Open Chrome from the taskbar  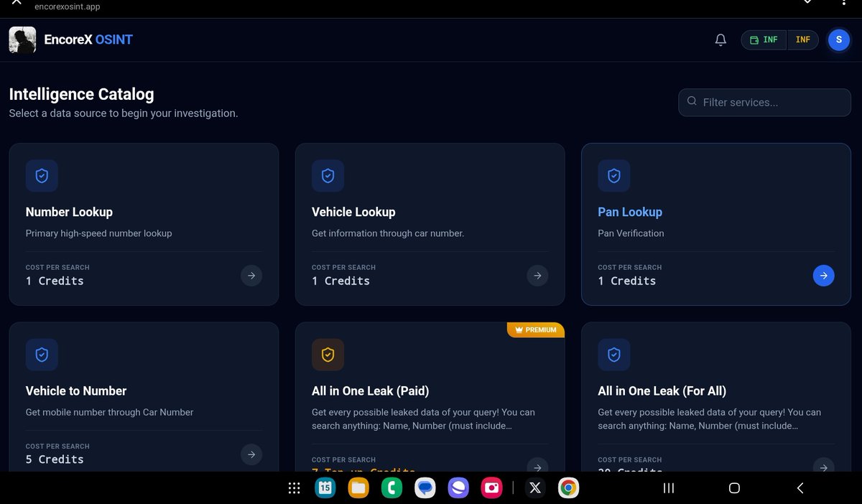coord(568,488)
